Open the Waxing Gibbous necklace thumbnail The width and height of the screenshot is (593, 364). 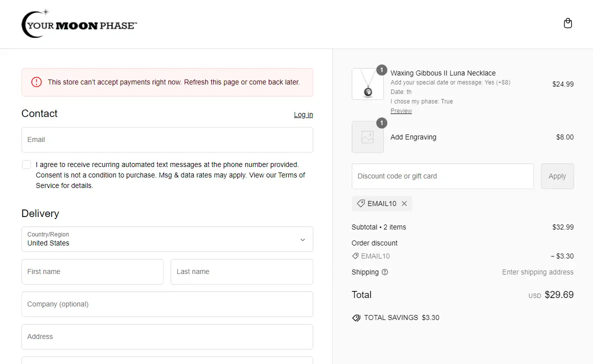coord(368,84)
